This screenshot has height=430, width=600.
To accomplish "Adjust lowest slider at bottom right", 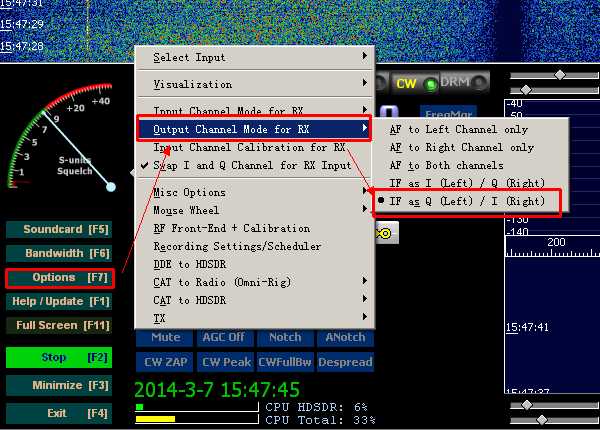I will click(x=541, y=420).
